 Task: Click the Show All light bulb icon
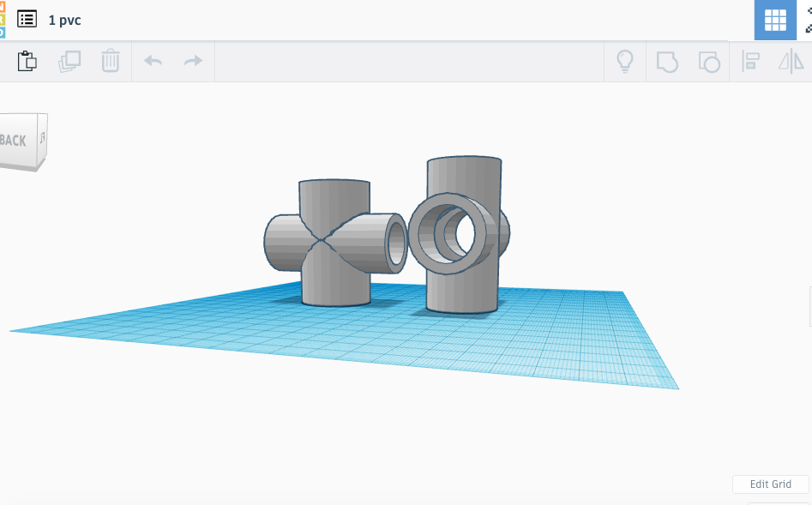pos(625,62)
